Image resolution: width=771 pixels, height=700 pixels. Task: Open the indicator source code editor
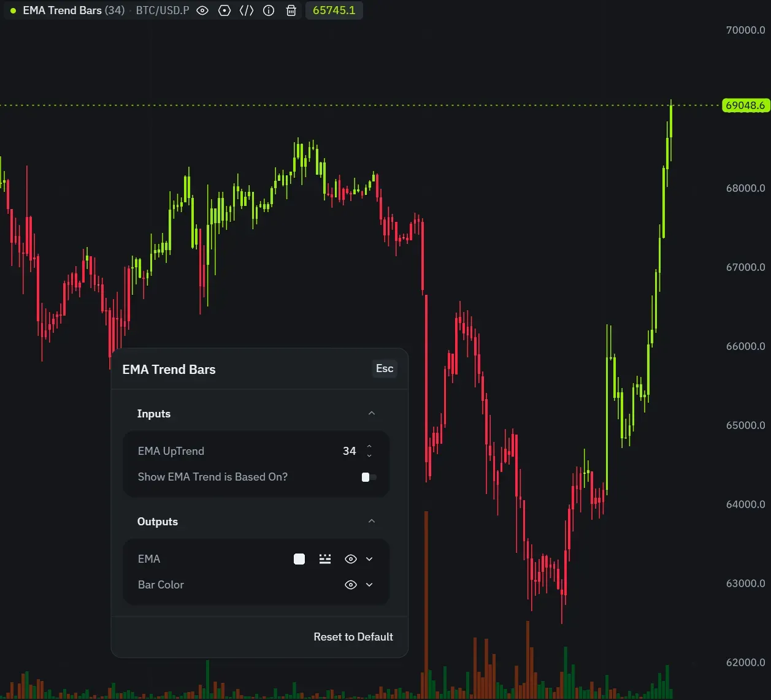[247, 10]
